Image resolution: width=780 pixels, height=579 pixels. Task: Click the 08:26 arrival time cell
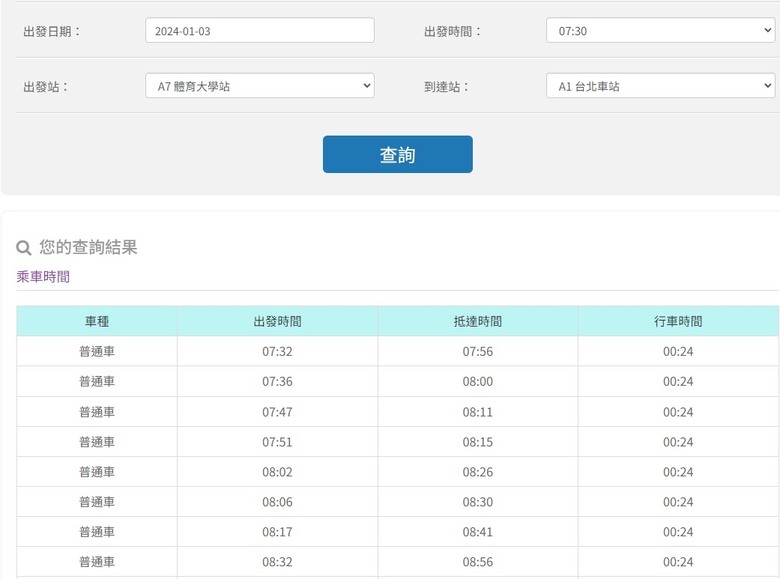478,472
